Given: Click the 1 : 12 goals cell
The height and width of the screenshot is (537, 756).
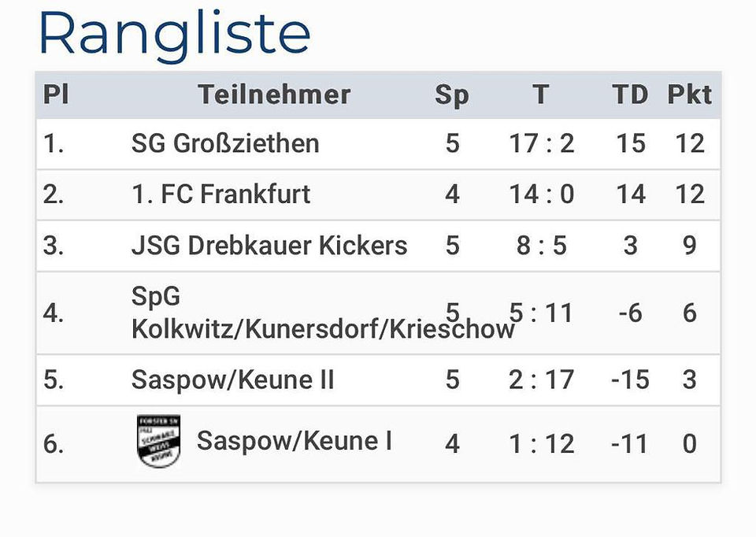Looking at the screenshot, I should pyautogui.click(x=542, y=443).
